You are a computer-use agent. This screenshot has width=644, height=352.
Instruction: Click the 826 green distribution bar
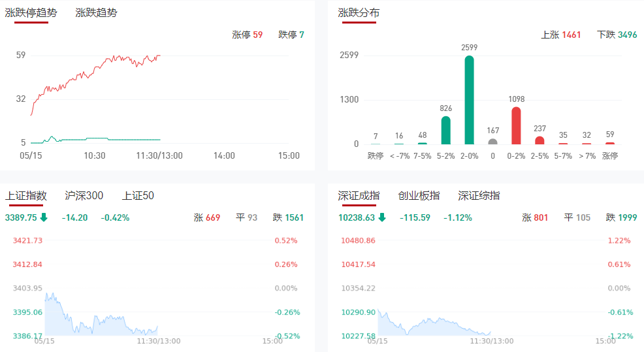click(x=445, y=130)
